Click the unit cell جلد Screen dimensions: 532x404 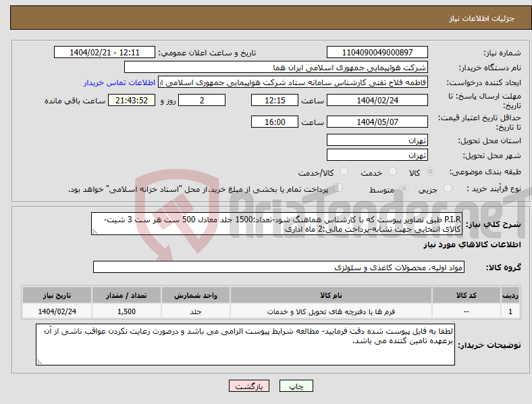point(196,311)
